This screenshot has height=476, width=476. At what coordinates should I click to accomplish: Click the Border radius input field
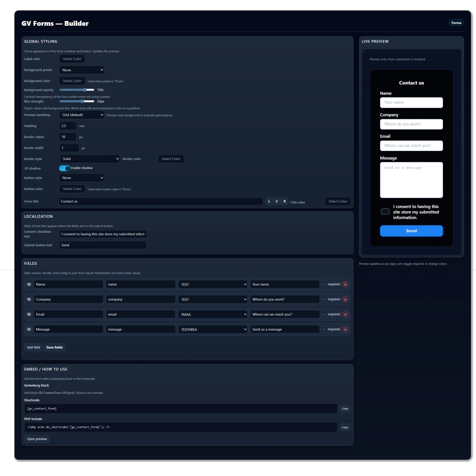[x=68, y=137]
